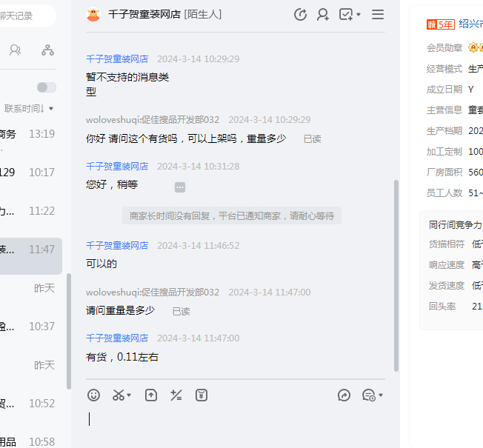The image size is (483, 448).
Task: Click the quick reply arrow bubble icon
Action: coord(344,395)
